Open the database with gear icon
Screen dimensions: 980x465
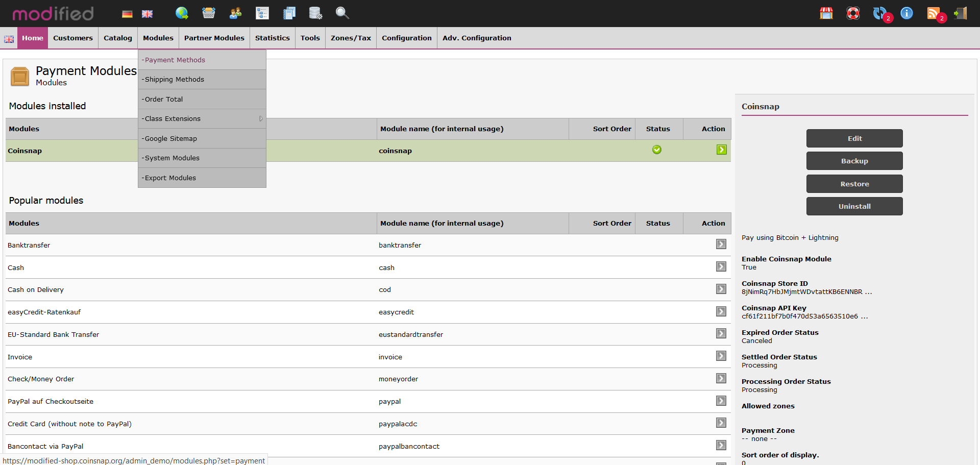point(315,13)
